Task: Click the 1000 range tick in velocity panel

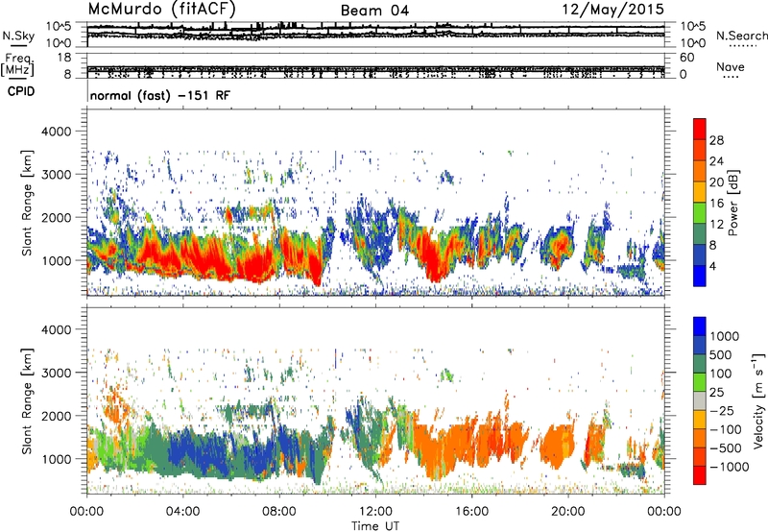Action: point(56,459)
